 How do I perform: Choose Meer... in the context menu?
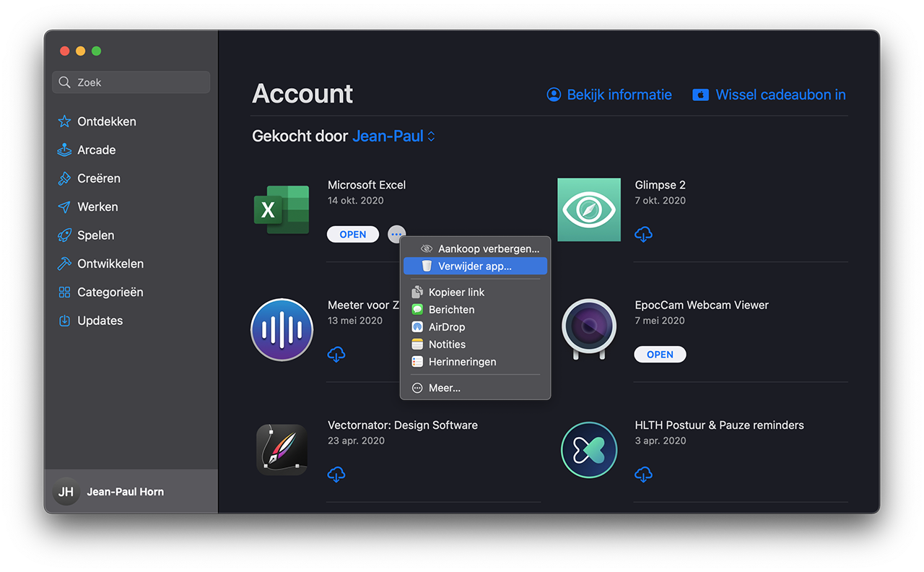click(x=475, y=388)
